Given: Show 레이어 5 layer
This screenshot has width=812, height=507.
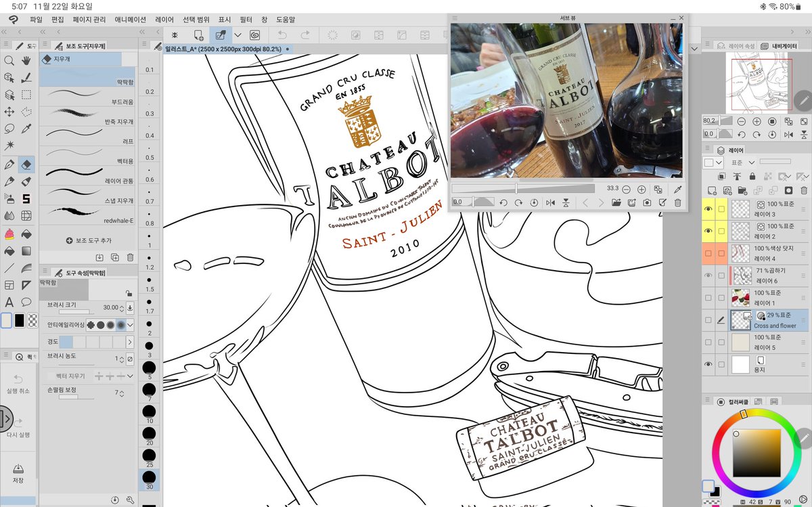Looking at the screenshot, I should pyautogui.click(x=708, y=342).
